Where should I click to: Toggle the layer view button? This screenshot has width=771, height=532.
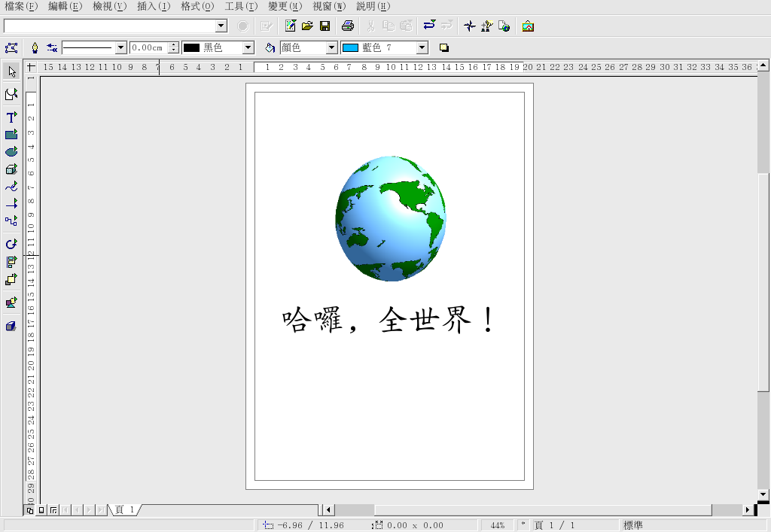53,510
